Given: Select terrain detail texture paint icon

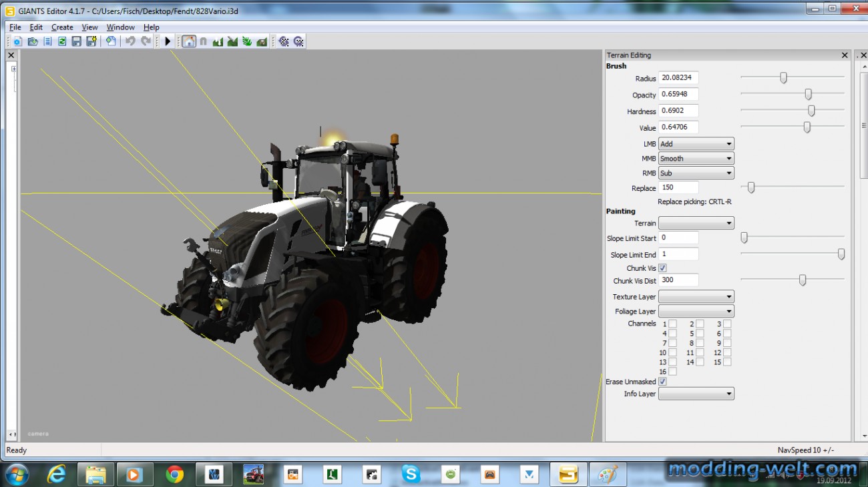Looking at the screenshot, I should tap(232, 41).
